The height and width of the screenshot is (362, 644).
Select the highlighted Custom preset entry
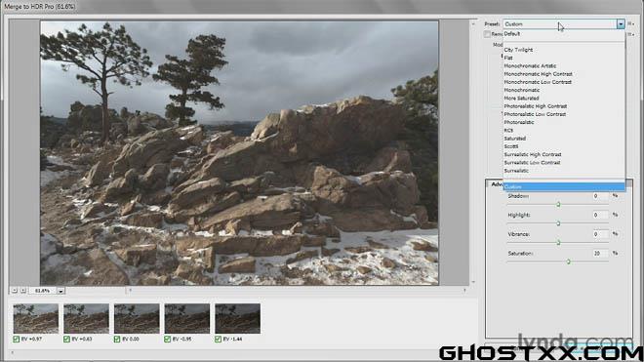click(564, 187)
